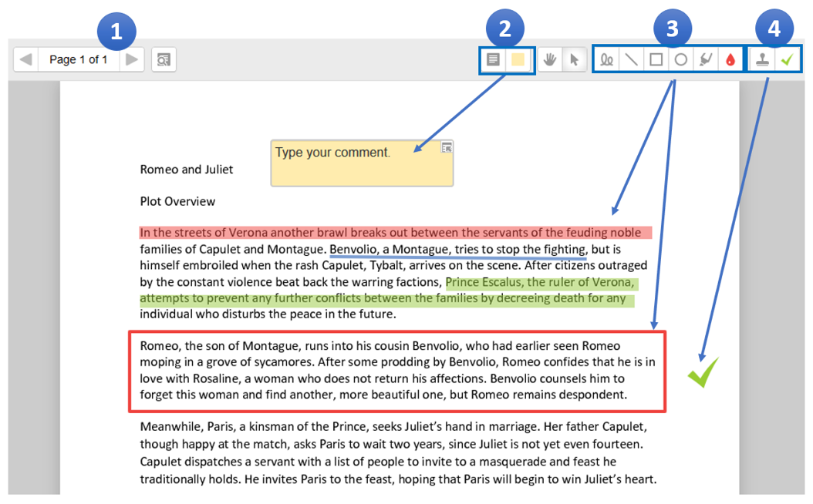Click the line starting 'though happy at the match'
Screen dimensions: 813x504
click(392, 444)
